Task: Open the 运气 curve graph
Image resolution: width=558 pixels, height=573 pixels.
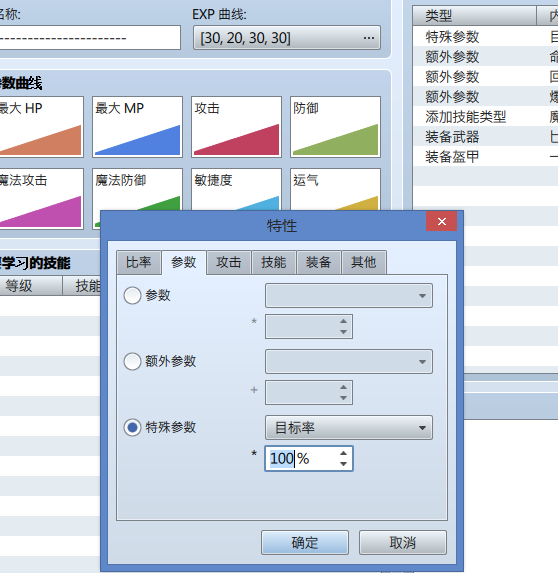Action: [335, 189]
